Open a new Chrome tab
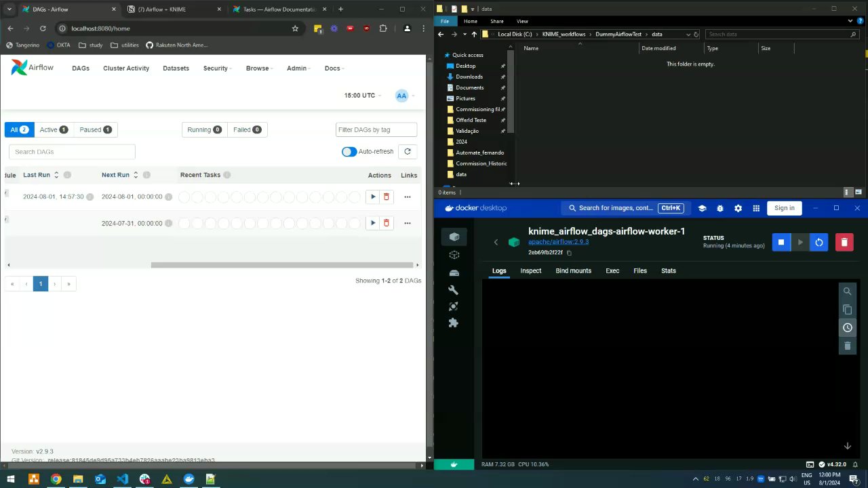 340,9
